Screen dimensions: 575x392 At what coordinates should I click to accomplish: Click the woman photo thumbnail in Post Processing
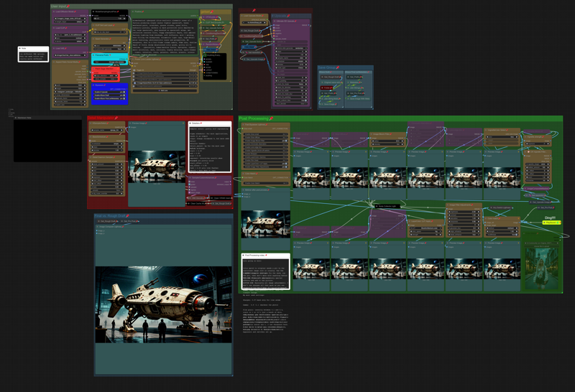[542, 269]
